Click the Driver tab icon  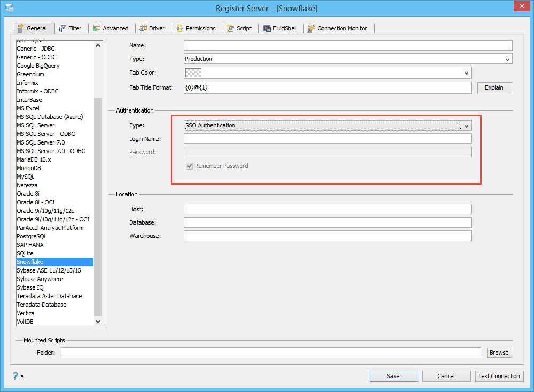pyautogui.click(x=143, y=28)
